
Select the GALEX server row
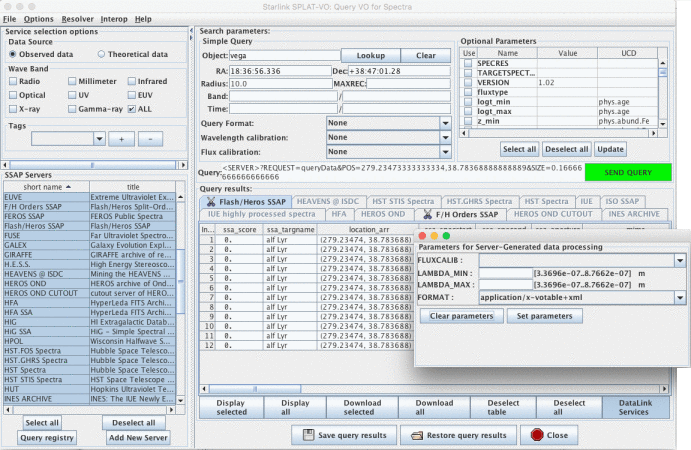89,245
